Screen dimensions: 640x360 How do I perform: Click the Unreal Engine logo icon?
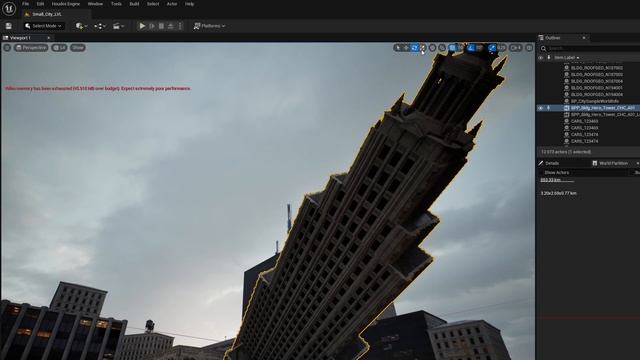[9, 8]
